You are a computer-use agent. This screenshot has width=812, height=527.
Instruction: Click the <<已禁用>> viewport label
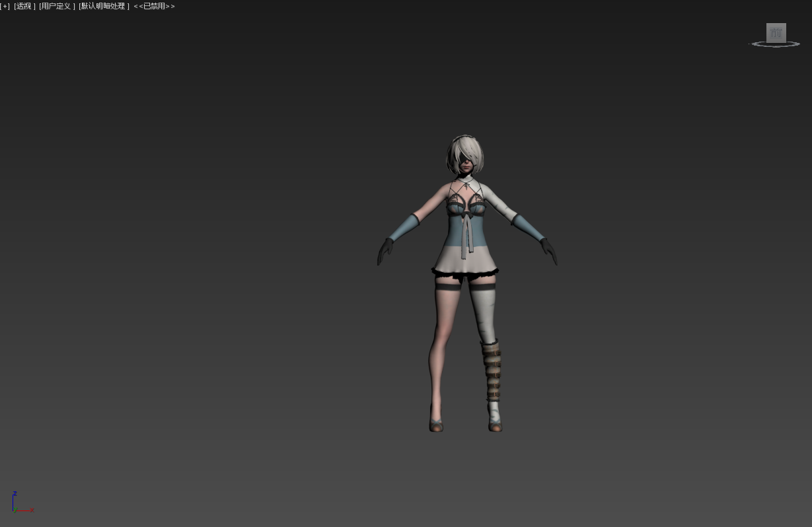(154, 6)
